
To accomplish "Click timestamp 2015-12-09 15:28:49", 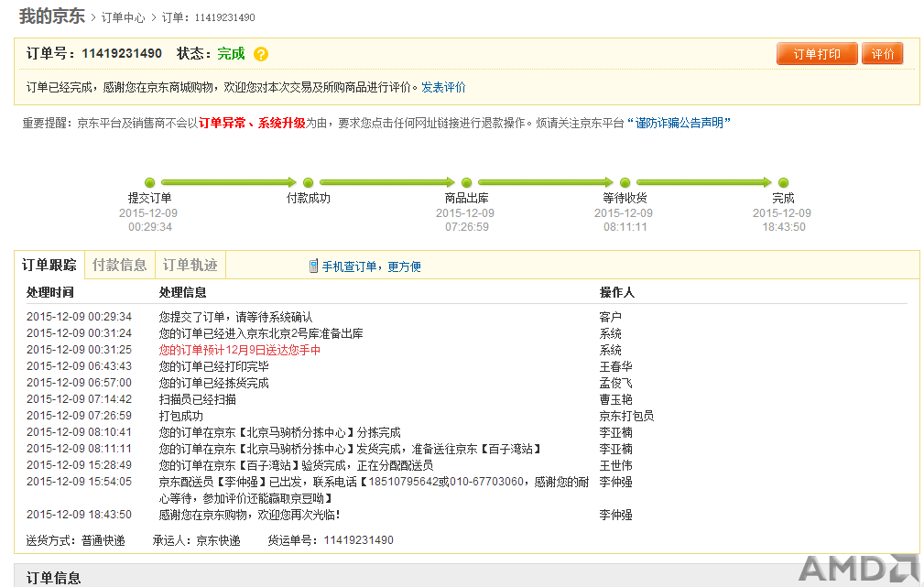I will (79, 465).
